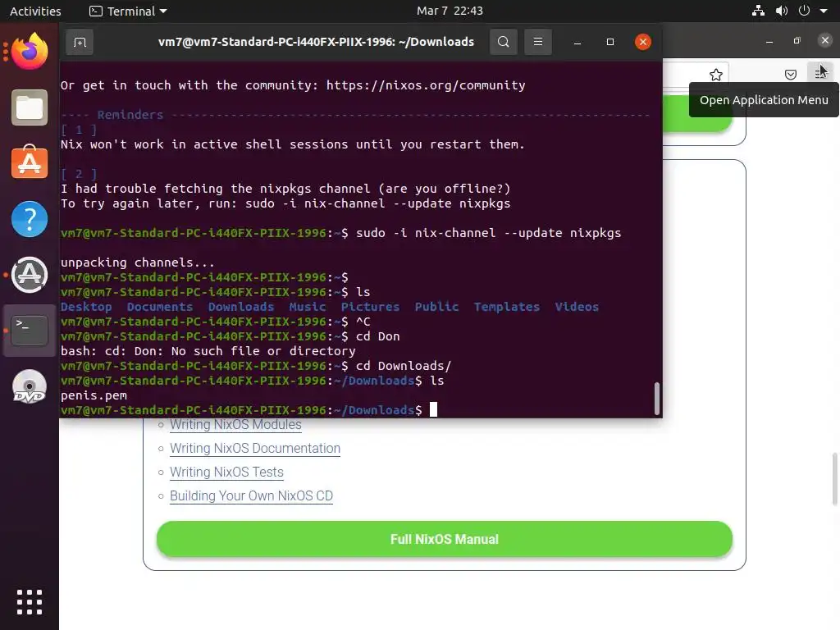Click the Firefox page scrollbar
This screenshot has width=840, height=630.
click(834, 479)
